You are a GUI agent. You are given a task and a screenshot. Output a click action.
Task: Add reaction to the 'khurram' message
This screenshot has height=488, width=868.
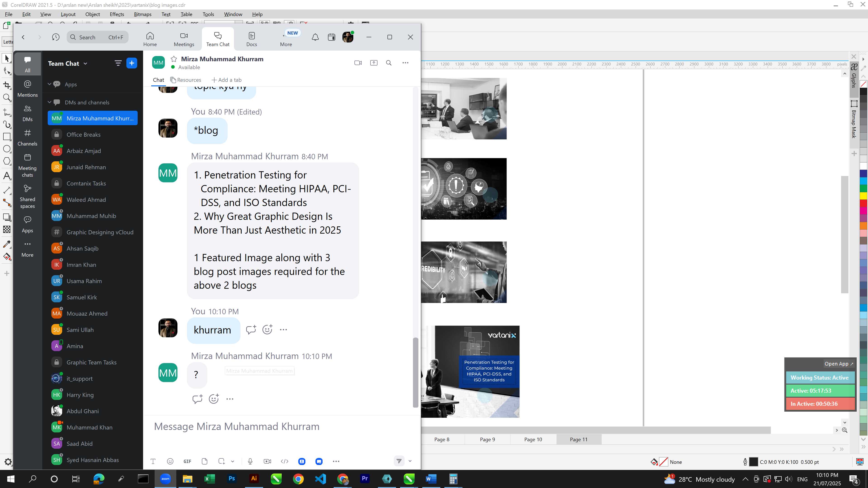tap(267, 330)
